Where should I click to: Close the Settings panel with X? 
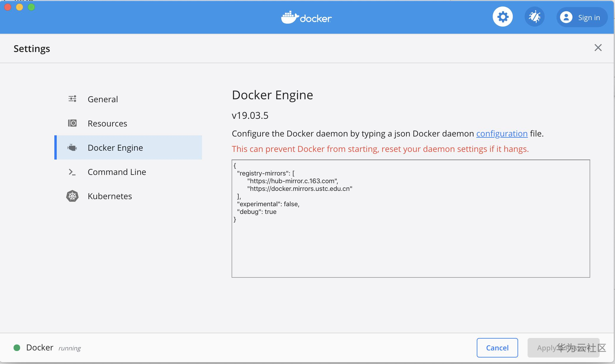click(598, 48)
